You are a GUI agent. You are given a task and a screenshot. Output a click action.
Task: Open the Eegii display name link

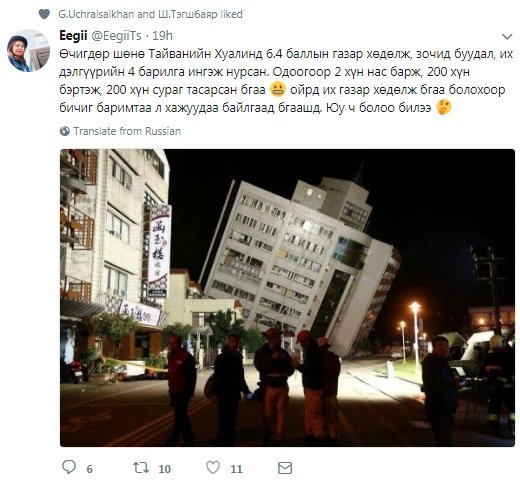[73, 36]
